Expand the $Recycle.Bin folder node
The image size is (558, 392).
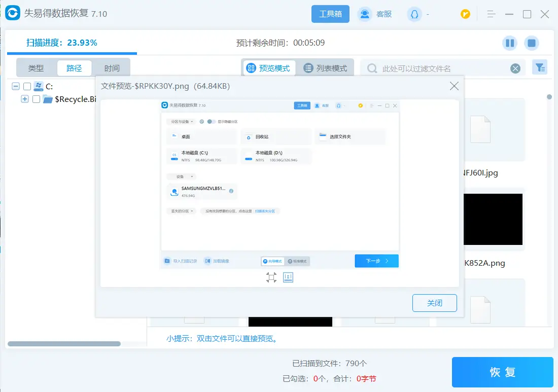pyautogui.click(x=25, y=99)
